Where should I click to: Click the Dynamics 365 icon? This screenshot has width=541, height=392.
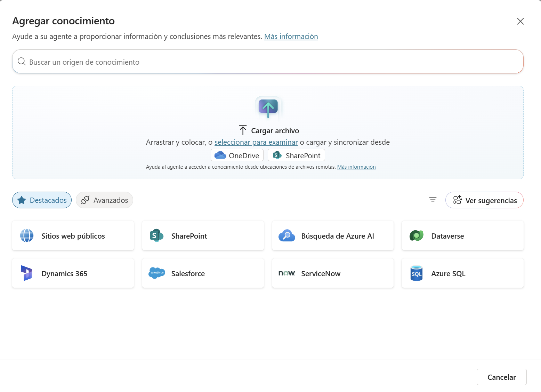(x=27, y=273)
